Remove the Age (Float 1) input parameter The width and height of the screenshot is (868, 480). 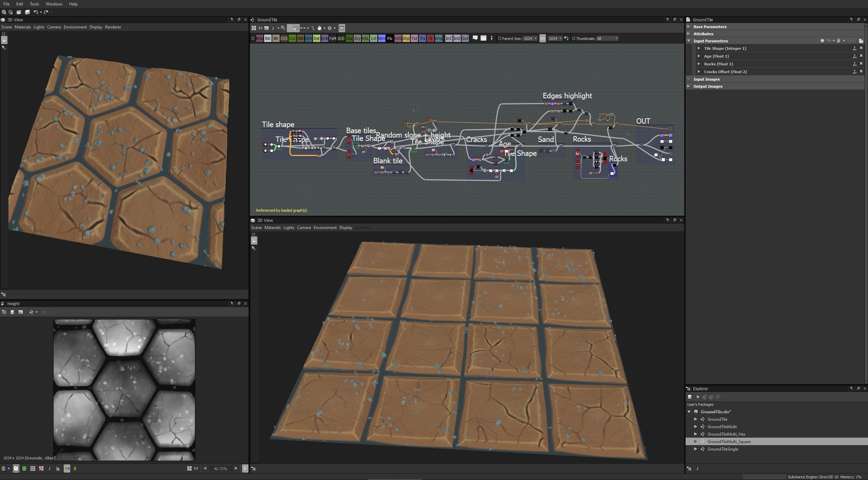pyautogui.click(x=861, y=56)
